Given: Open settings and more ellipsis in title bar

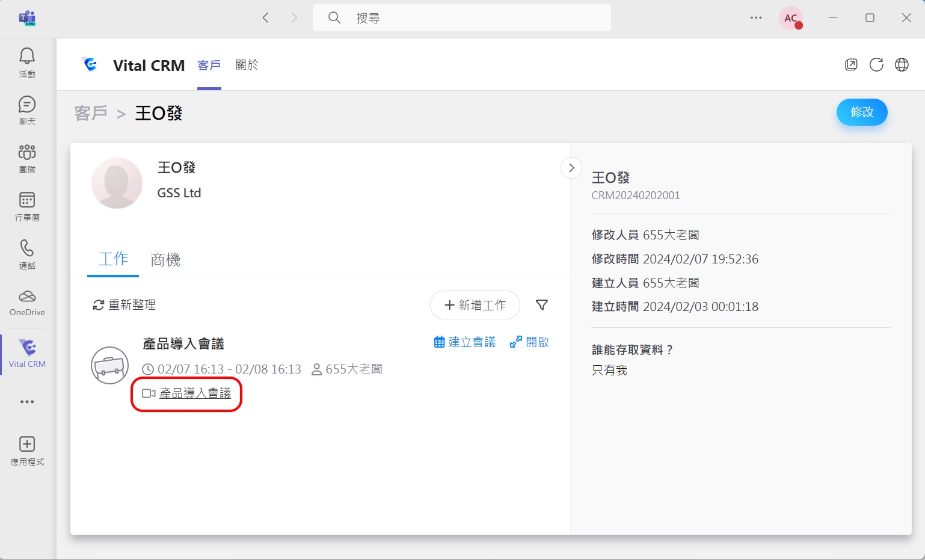Looking at the screenshot, I should click(756, 18).
